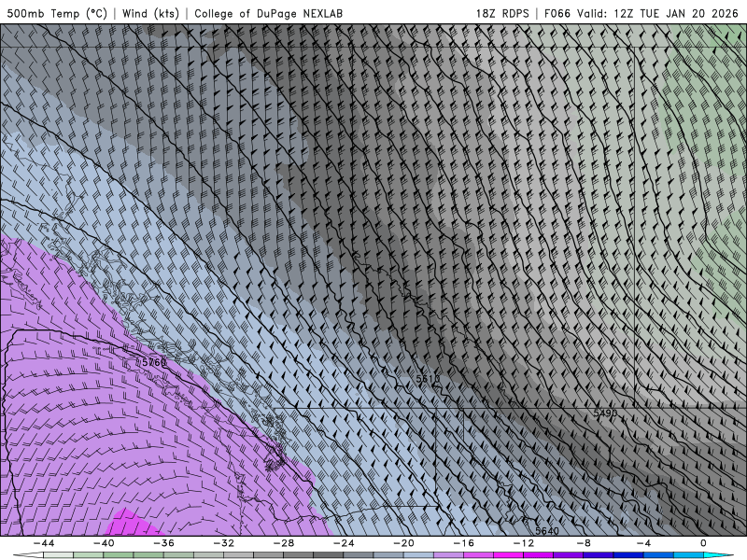Click the "College of DuPage NEXLAB" credit text

click(x=268, y=13)
